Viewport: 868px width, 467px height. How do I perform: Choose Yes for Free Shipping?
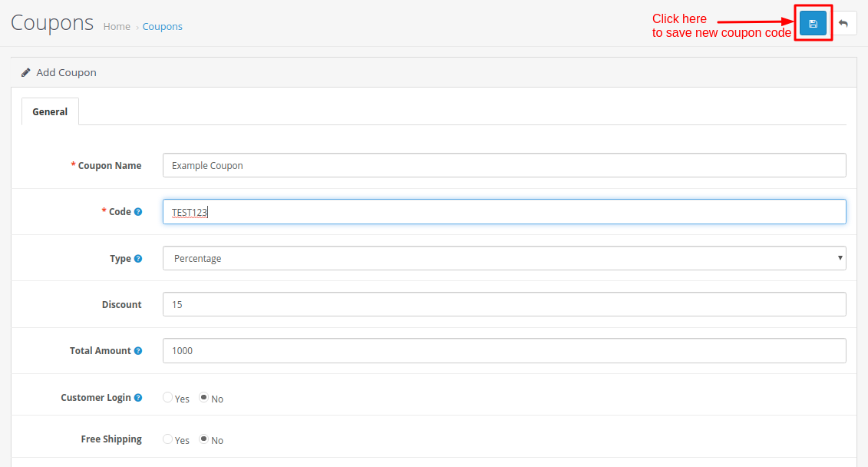[167, 439]
